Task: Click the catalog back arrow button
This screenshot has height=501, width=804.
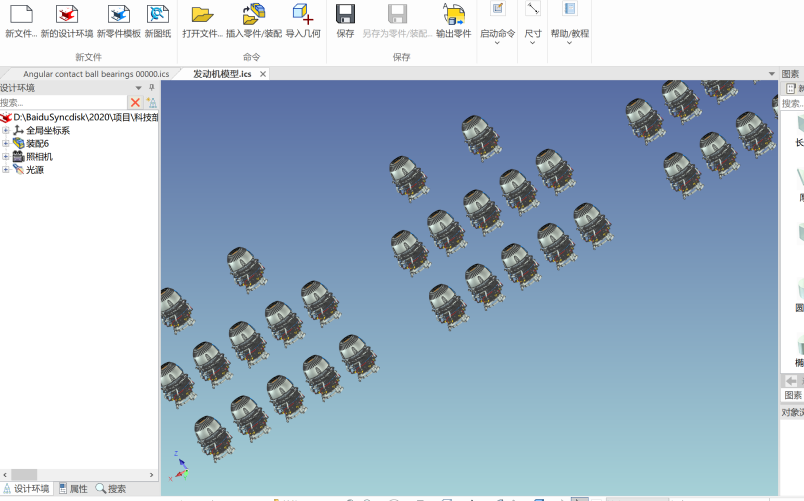Action: pos(791,380)
